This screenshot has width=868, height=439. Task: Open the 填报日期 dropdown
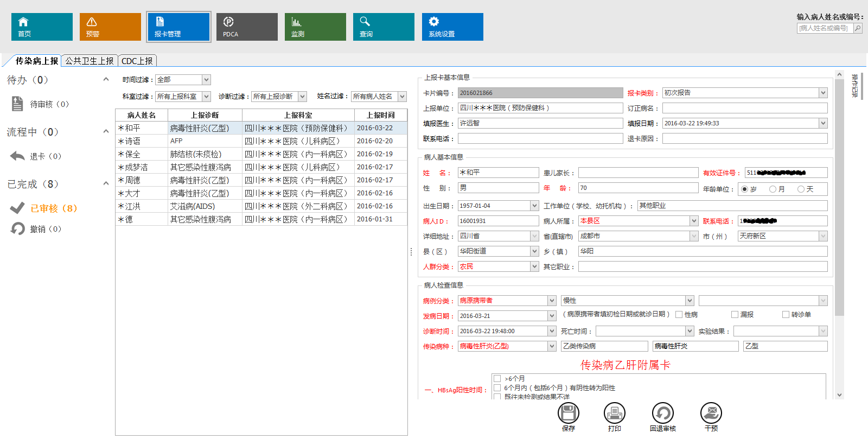[823, 123]
